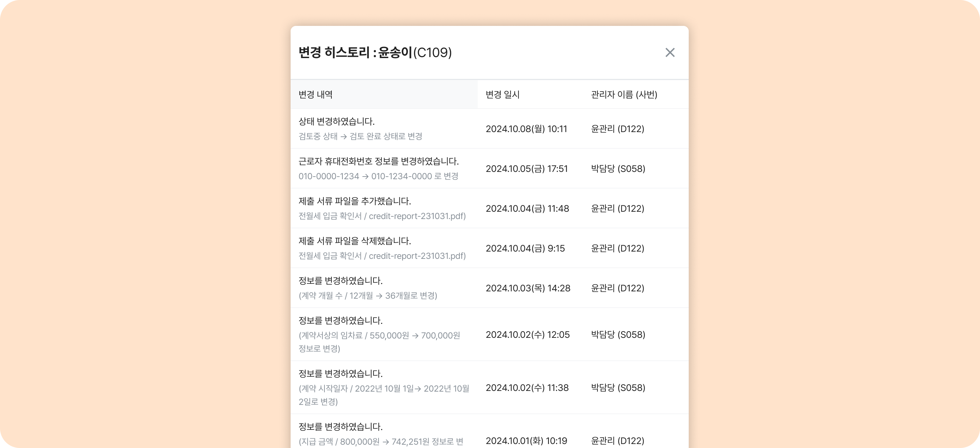Click the 변경 내역 column header
980x448 pixels.
pyautogui.click(x=315, y=94)
